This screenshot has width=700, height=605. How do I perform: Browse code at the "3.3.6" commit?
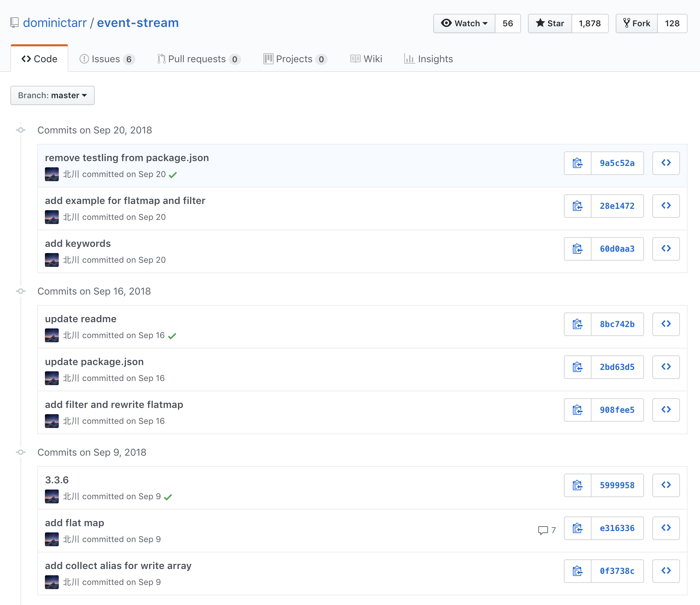point(666,485)
